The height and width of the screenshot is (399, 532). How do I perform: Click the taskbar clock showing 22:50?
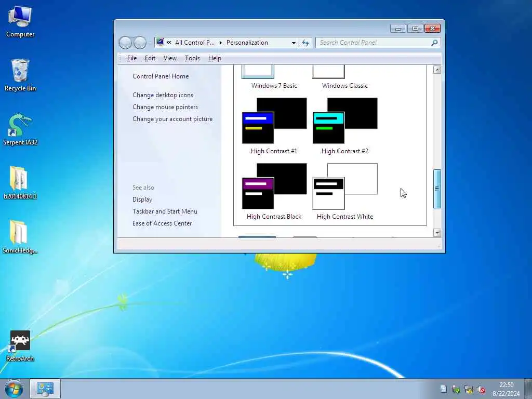pos(506,389)
